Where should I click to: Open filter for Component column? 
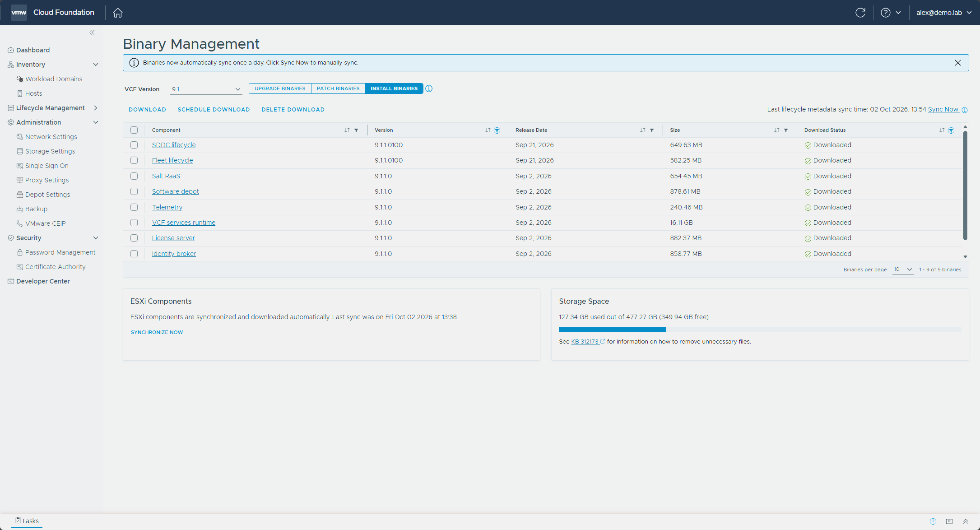pyautogui.click(x=356, y=130)
